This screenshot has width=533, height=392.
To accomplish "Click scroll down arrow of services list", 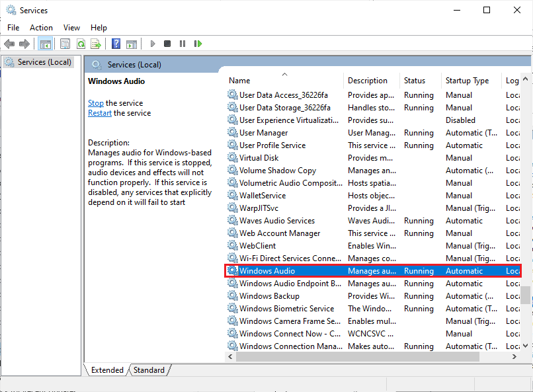I will pyautogui.click(x=525, y=346).
